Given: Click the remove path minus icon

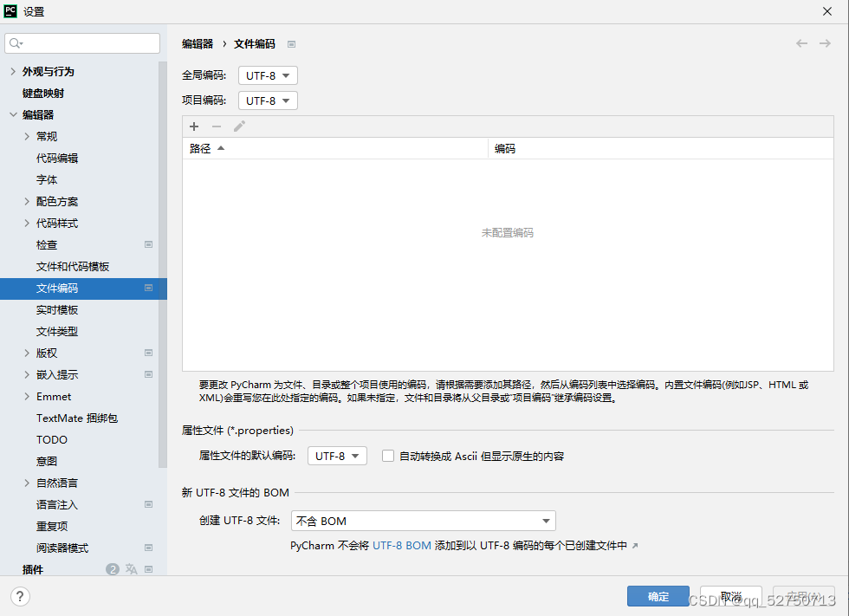Looking at the screenshot, I should [215, 126].
